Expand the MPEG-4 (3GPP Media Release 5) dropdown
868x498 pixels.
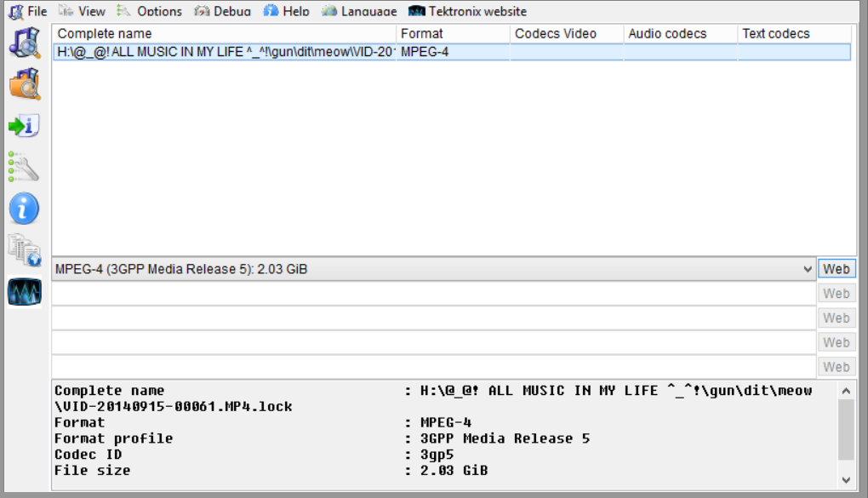click(x=807, y=269)
